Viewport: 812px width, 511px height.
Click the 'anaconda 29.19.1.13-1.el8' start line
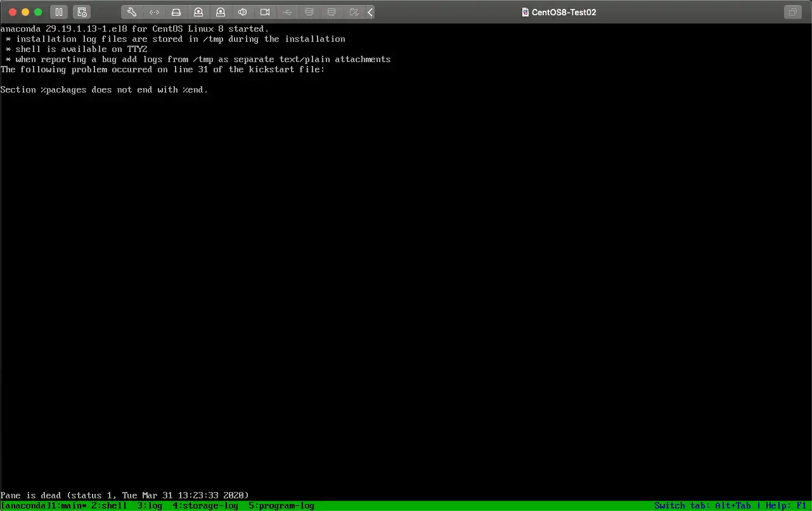134,29
